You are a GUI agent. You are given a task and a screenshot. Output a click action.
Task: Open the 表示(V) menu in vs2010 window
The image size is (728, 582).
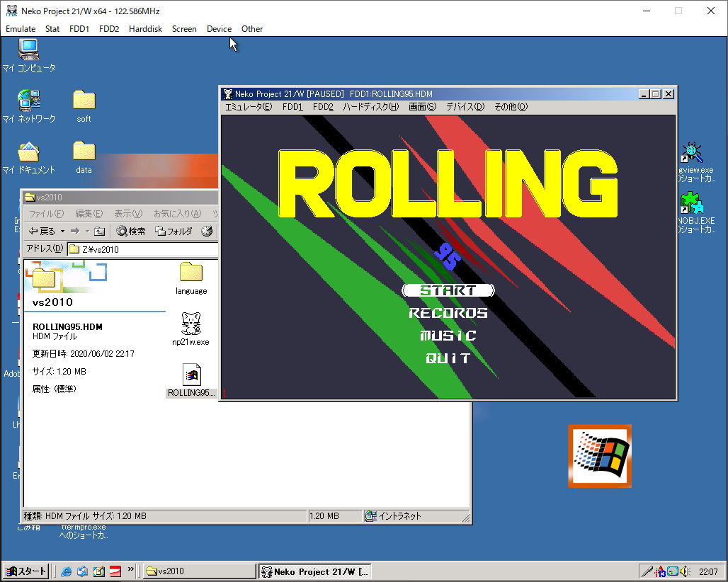click(x=128, y=214)
